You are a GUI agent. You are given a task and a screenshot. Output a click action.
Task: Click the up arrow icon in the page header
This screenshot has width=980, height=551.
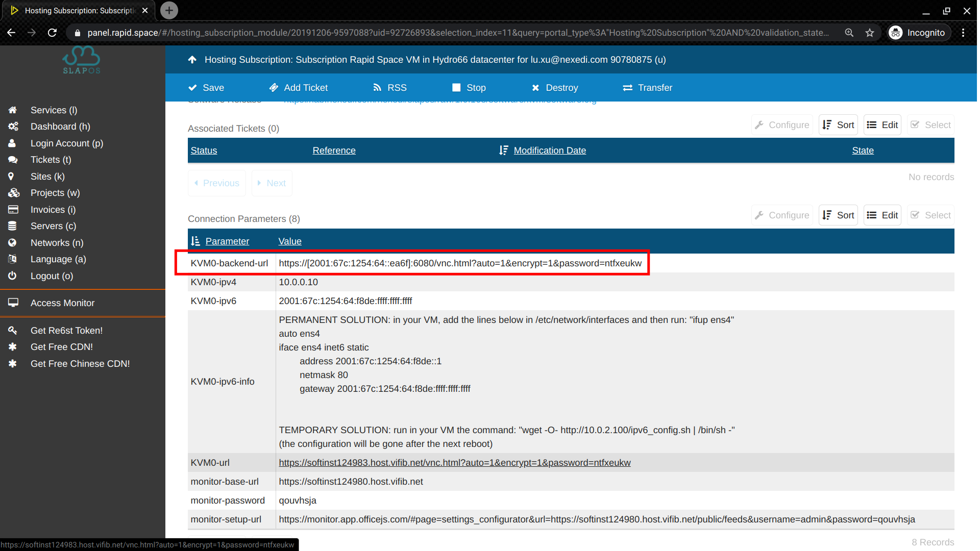pos(192,60)
